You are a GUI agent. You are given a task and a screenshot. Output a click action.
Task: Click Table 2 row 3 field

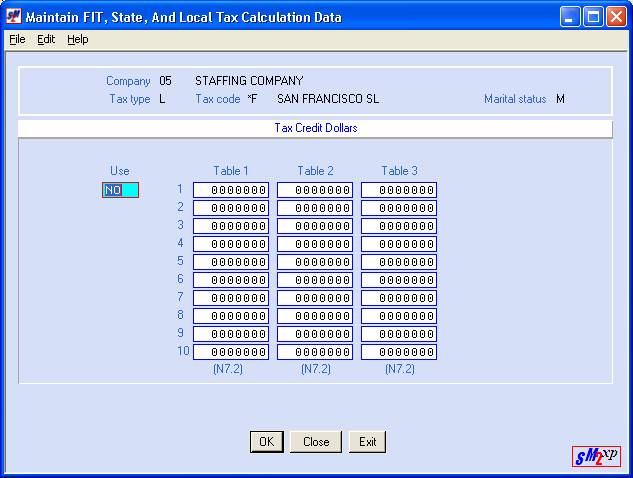coord(315,226)
